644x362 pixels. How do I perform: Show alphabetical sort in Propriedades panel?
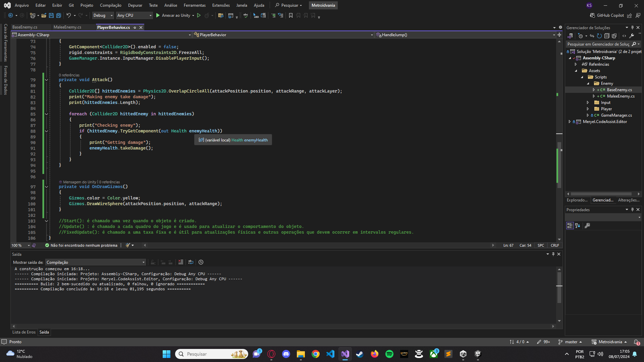coord(578,226)
